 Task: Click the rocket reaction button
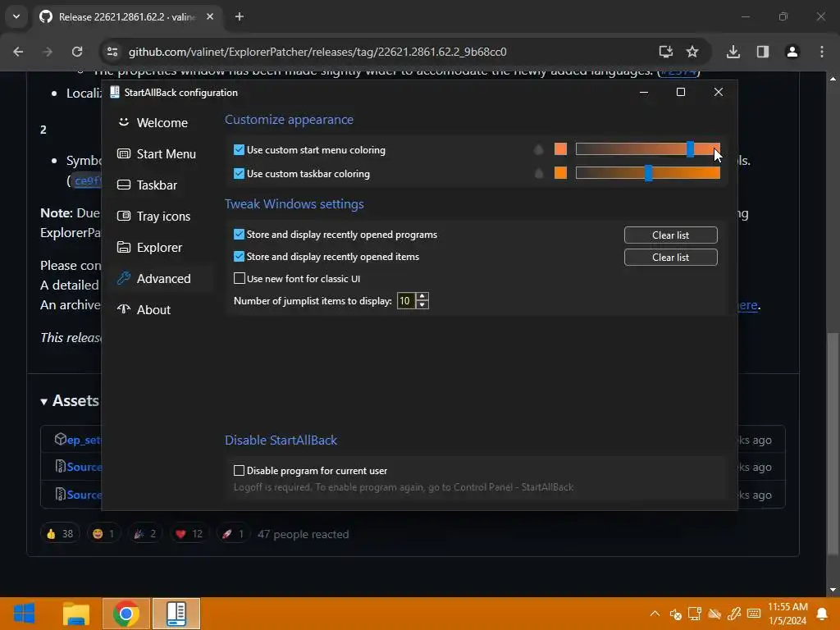pyautogui.click(x=232, y=533)
